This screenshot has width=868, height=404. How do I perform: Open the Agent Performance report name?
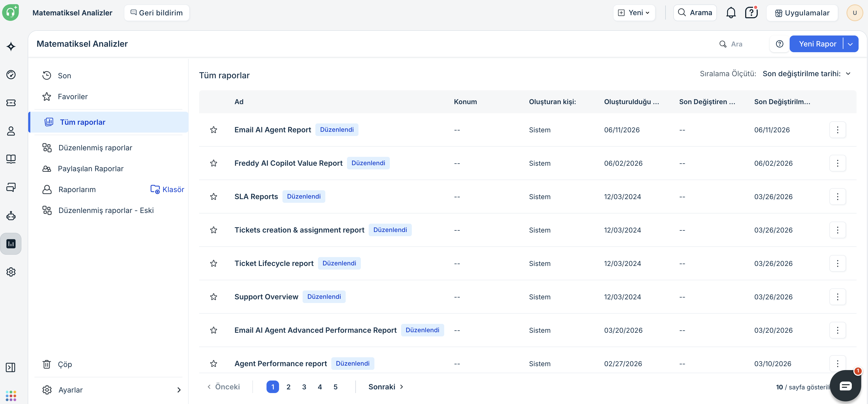281,364
